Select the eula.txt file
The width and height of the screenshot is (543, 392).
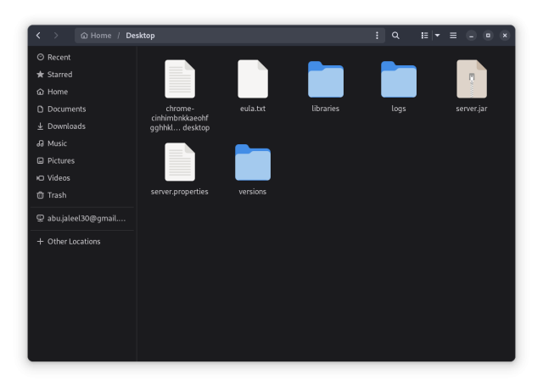coord(252,80)
